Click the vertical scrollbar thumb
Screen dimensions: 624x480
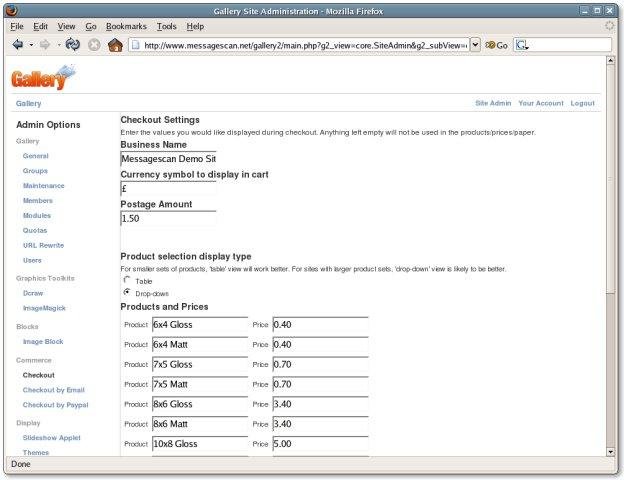(x=610, y=179)
